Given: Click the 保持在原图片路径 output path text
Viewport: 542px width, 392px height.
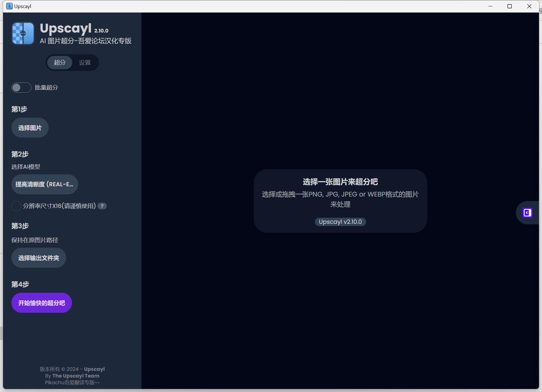Looking at the screenshot, I should (x=35, y=240).
